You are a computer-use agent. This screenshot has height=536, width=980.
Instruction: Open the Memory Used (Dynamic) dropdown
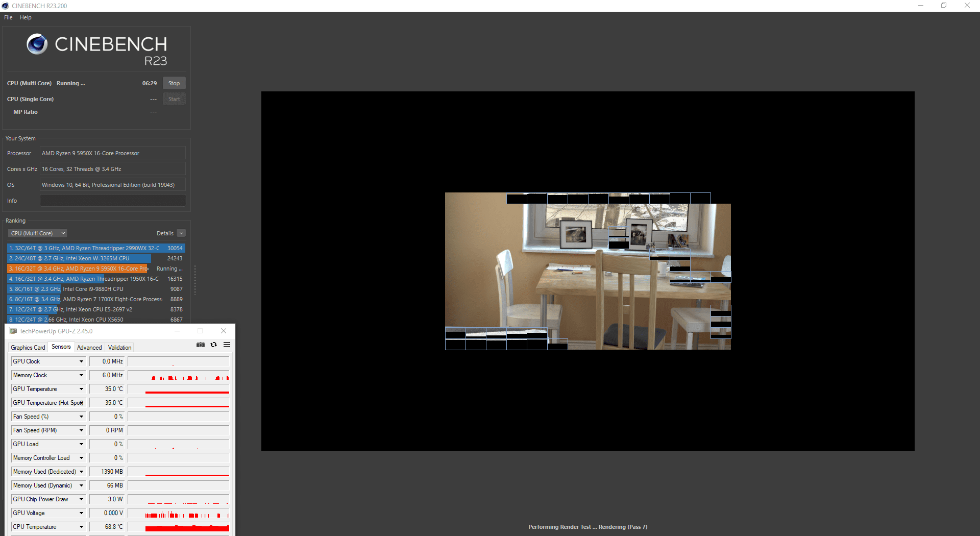(x=81, y=485)
